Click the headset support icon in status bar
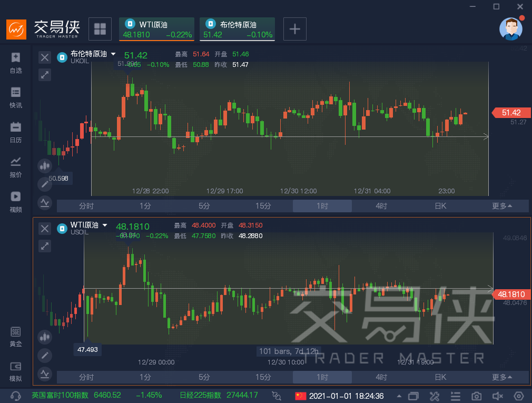 [16, 396]
